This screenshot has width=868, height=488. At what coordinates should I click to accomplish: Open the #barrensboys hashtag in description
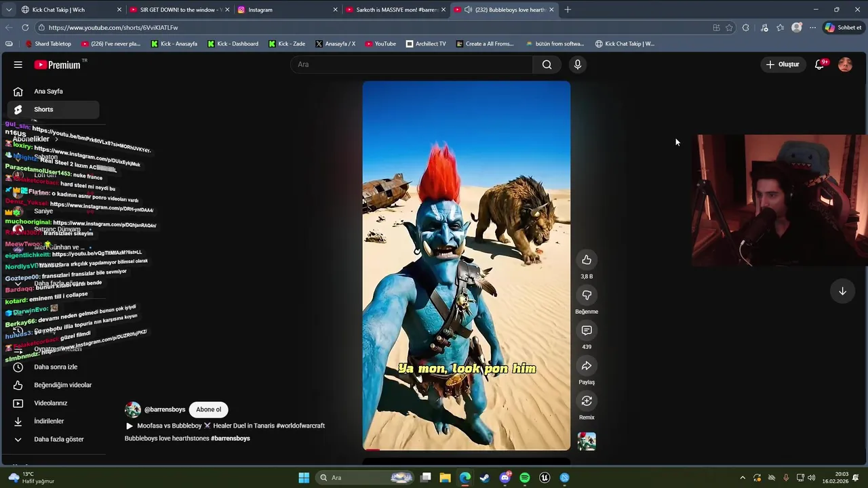(231, 439)
